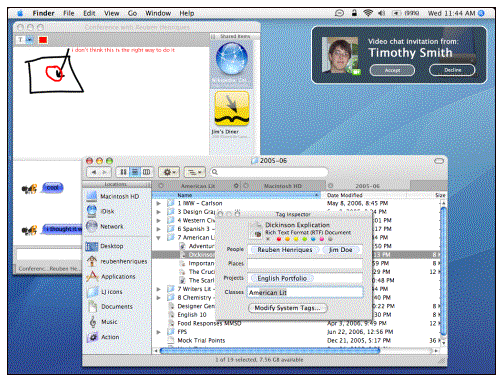Select iDisk in sidebar
504x383 pixels.
pyautogui.click(x=101, y=211)
